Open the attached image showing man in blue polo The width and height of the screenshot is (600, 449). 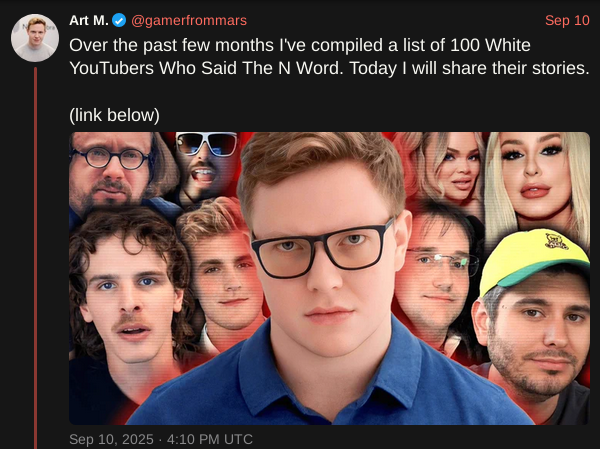click(x=329, y=278)
